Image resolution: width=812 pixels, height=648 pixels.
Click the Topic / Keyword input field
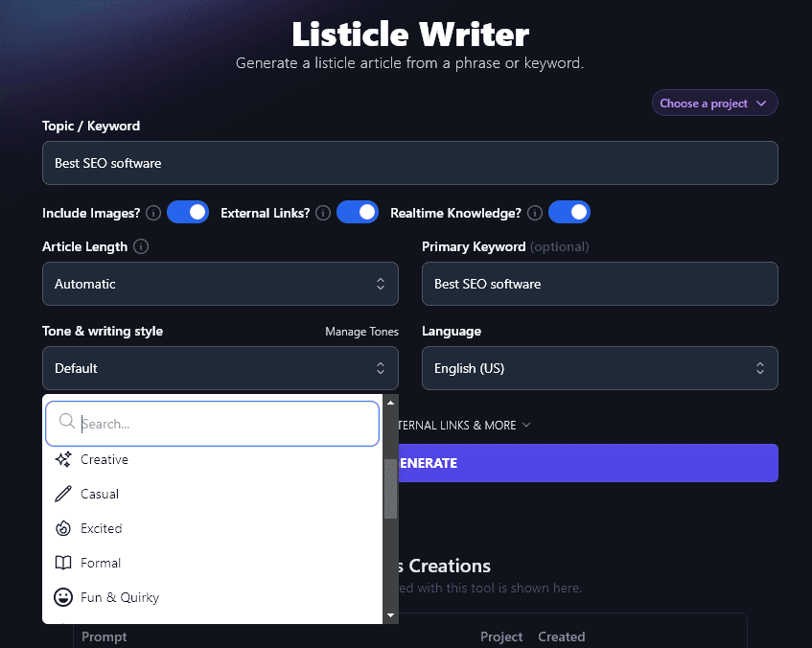click(x=409, y=163)
